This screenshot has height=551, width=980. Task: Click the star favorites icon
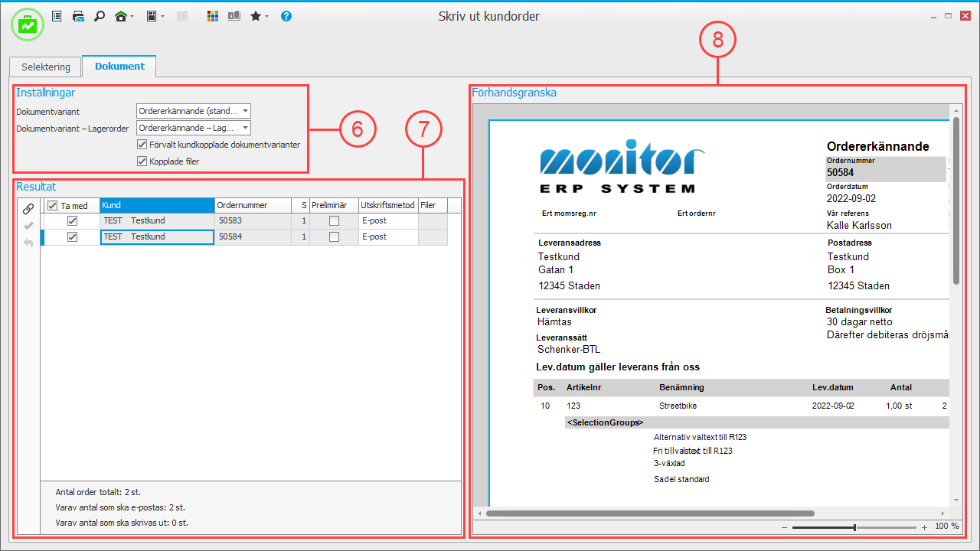tap(256, 16)
